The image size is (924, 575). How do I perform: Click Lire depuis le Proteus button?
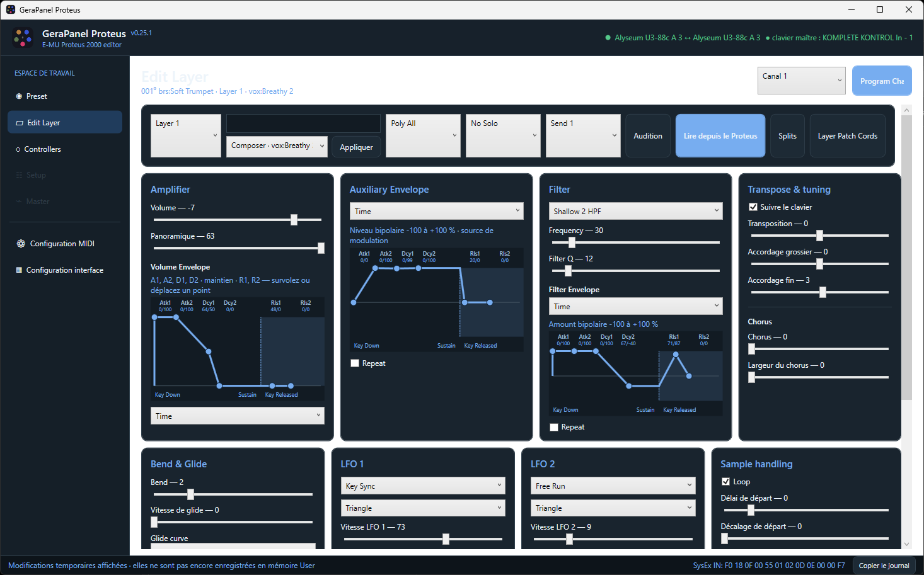[720, 135]
